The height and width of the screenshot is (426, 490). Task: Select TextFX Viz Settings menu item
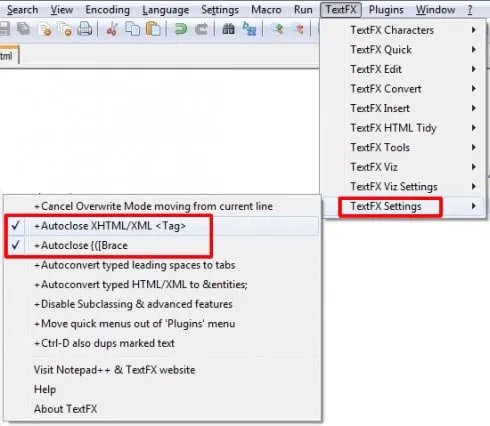403,187
